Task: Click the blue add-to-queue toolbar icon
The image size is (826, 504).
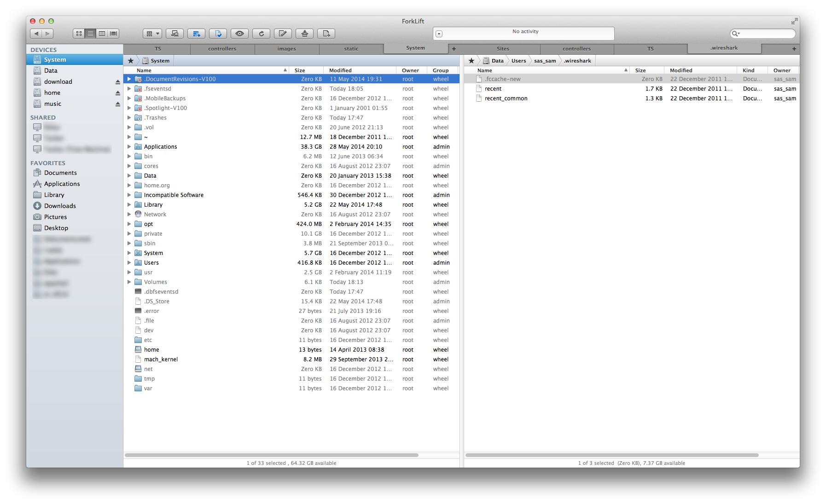Action: click(196, 34)
